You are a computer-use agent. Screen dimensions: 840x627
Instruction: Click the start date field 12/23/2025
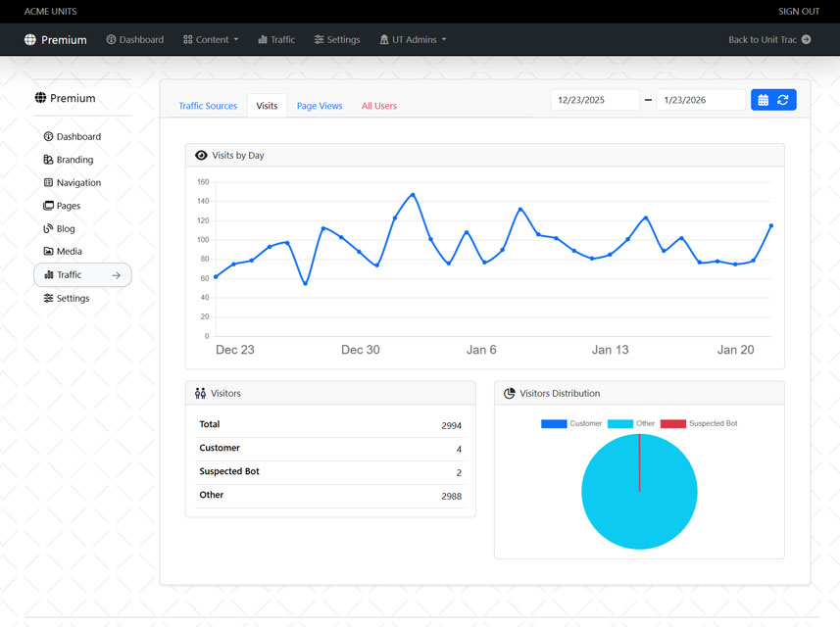click(x=595, y=100)
